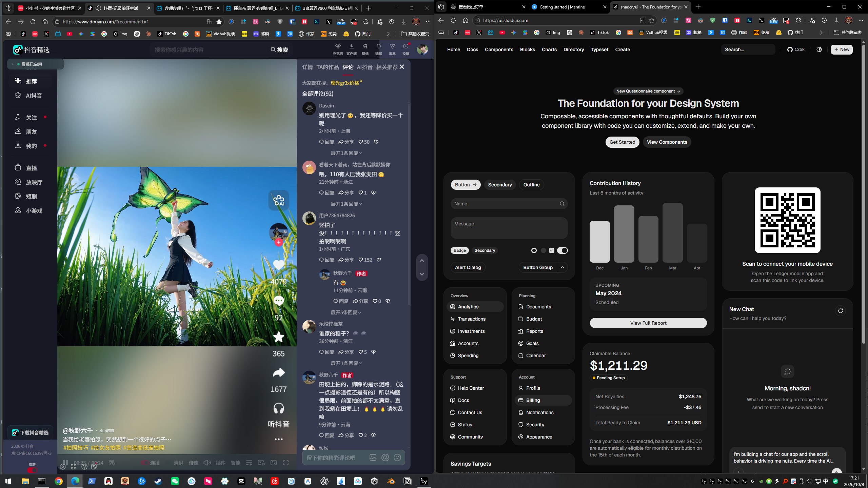Mute video with the player speaker icon
Image resolution: width=868 pixels, height=488 pixels.
pos(207,463)
